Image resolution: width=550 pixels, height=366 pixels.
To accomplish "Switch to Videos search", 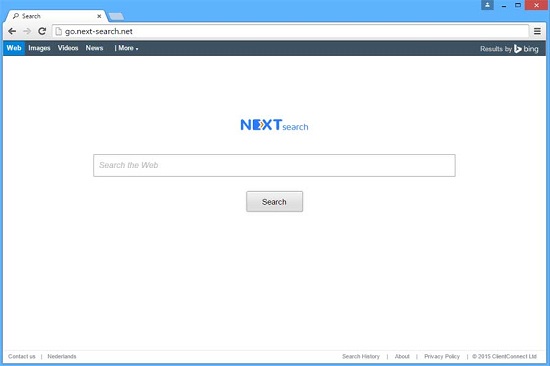I will pos(68,48).
